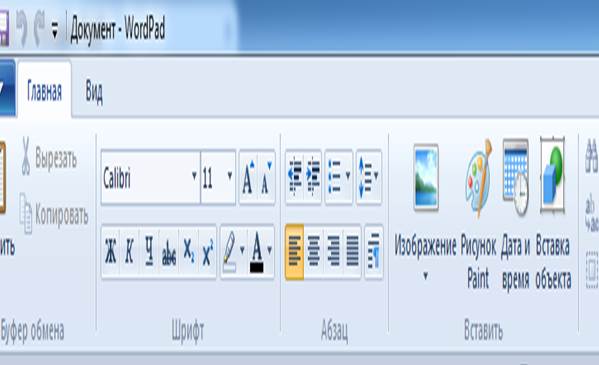Open the list style dropdown arrow
Image resolution: width=599 pixels, height=365 pixels.
coord(348,177)
